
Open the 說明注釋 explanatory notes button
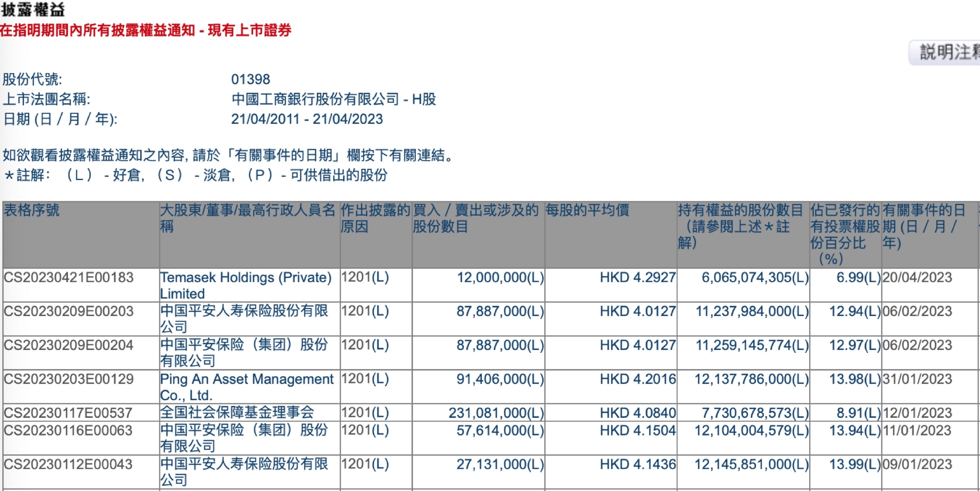coord(945,52)
